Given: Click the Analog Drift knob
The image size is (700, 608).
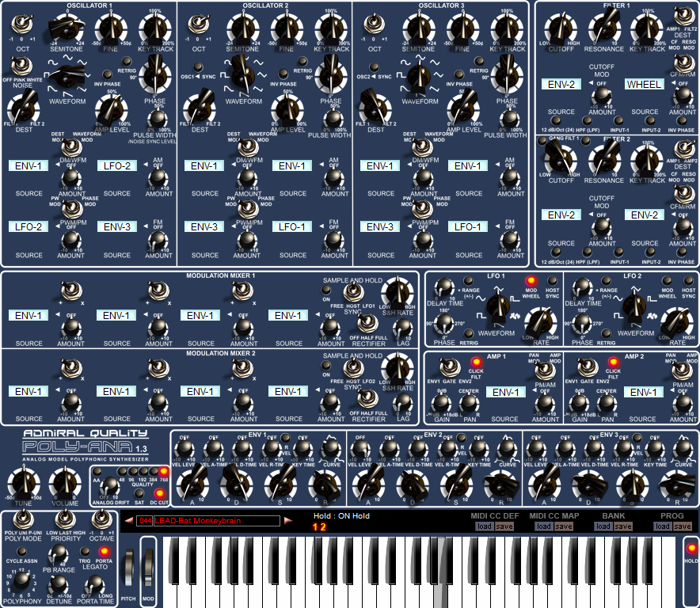Looking at the screenshot, I should point(108,487).
